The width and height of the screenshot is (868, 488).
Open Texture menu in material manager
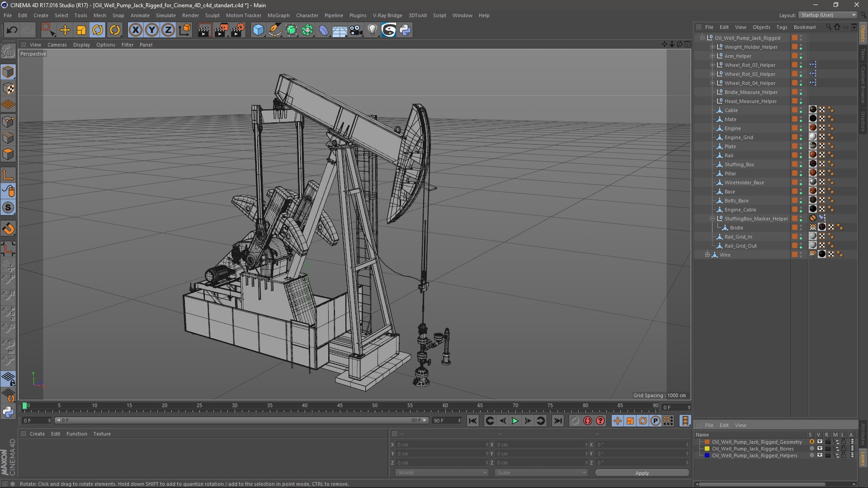pyautogui.click(x=102, y=434)
